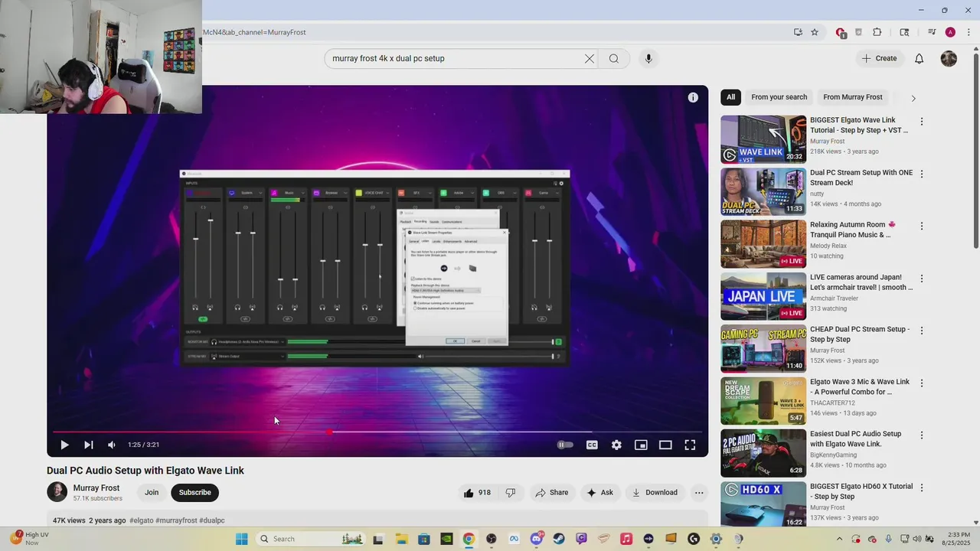Click the red progress bar scrubber

329,432
